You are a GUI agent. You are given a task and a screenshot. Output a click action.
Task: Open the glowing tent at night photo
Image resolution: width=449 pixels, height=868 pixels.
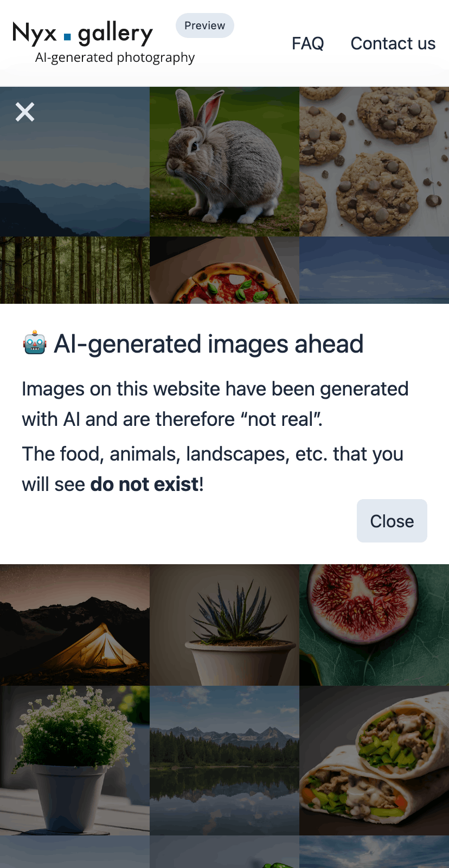point(75,625)
